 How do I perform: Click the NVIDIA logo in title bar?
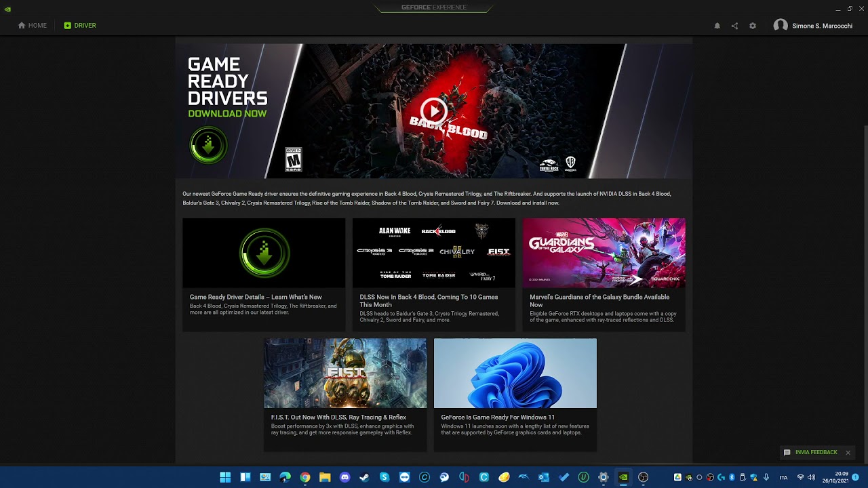click(x=7, y=9)
